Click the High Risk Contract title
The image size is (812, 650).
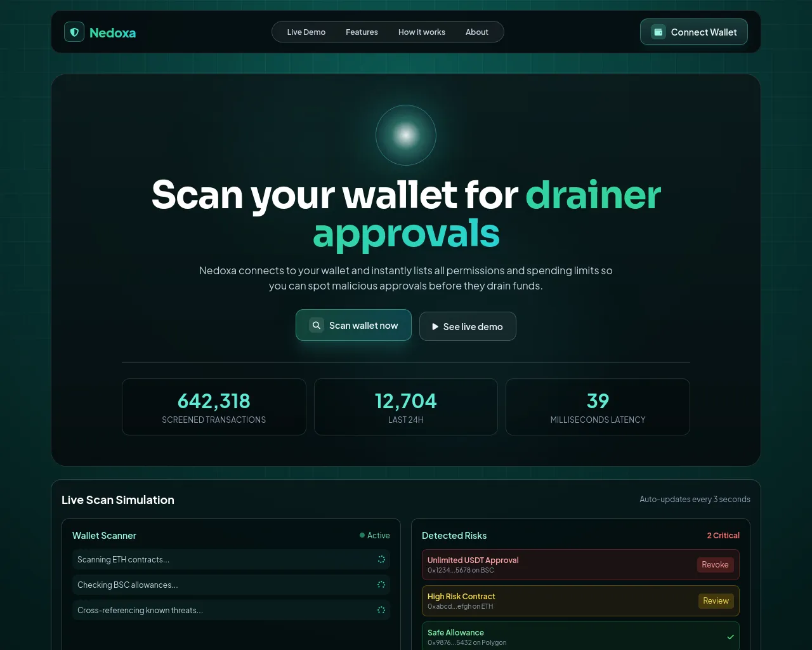[x=461, y=596]
